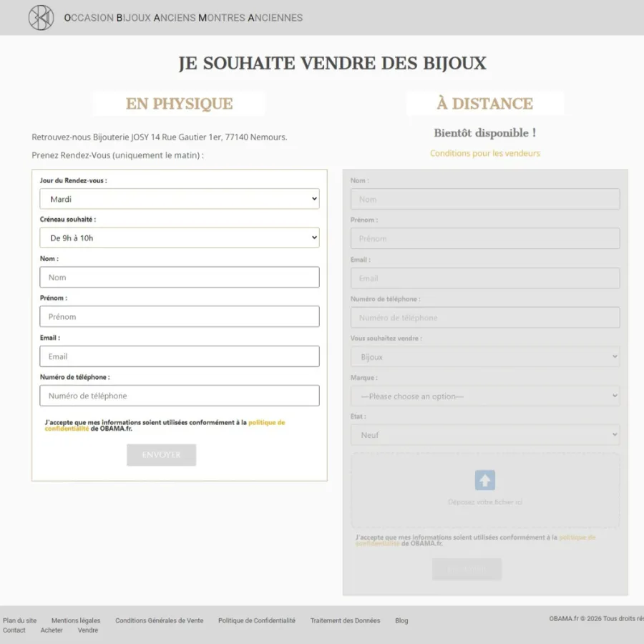This screenshot has width=644, height=644.
Task: Expand the Créneau souhaité time slot dropdown
Action: point(179,238)
